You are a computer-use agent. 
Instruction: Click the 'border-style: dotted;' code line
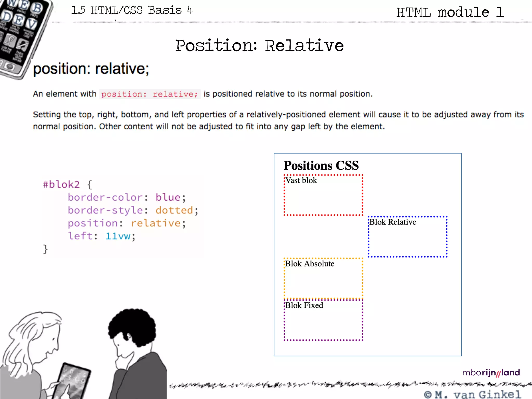[133, 210]
